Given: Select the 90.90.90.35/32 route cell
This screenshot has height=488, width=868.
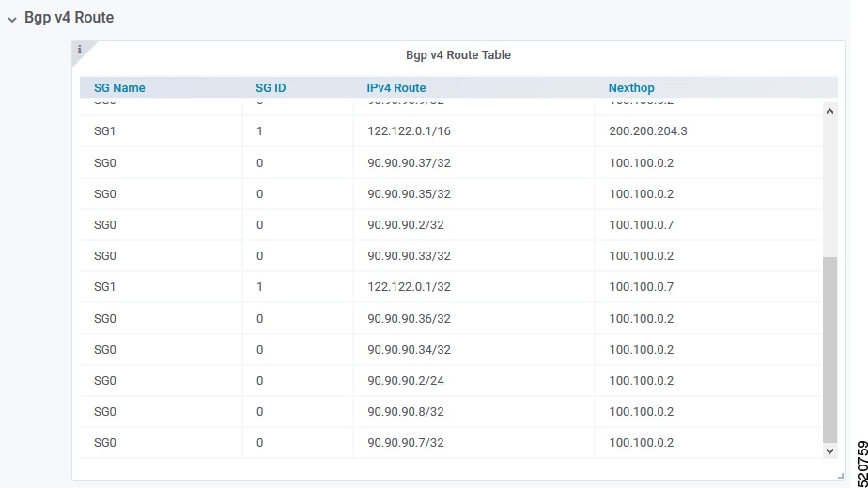Looking at the screenshot, I should pyautogui.click(x=409, y=193).
